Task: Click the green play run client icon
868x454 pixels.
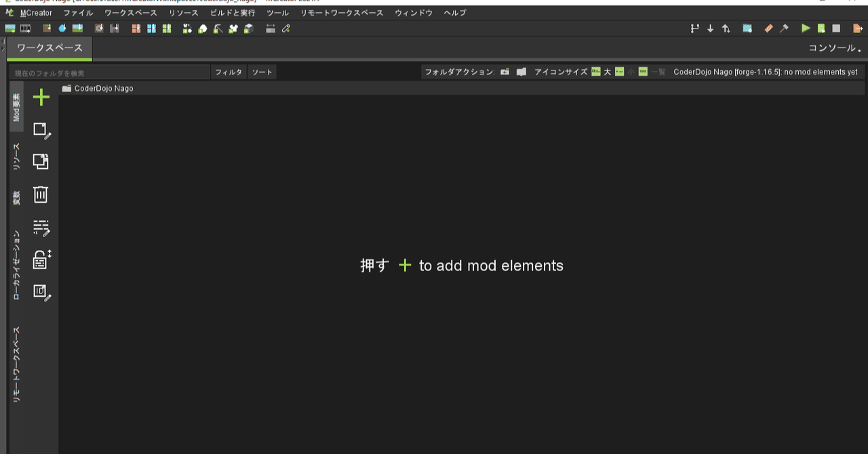Action: 806,28
